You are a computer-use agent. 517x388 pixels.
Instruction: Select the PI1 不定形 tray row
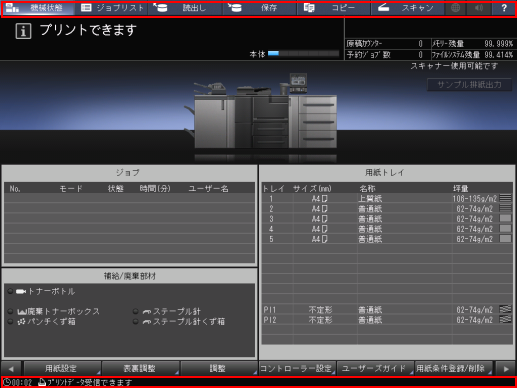coord(387,310)
